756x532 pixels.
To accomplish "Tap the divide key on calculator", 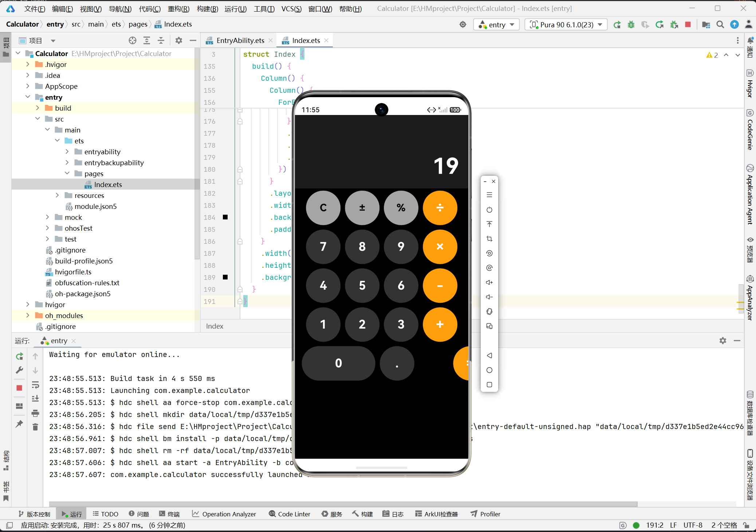I will (x=440, y=208).
